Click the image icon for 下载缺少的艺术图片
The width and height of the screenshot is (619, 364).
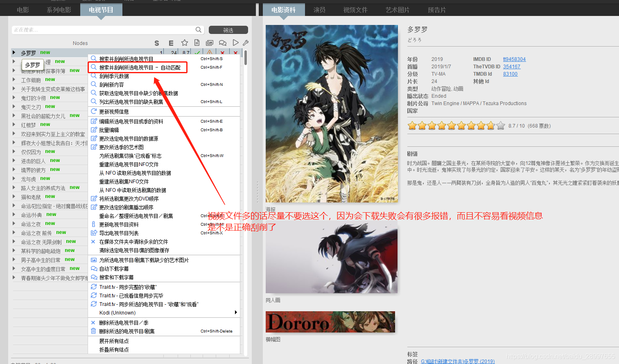(x=94, y=260)
